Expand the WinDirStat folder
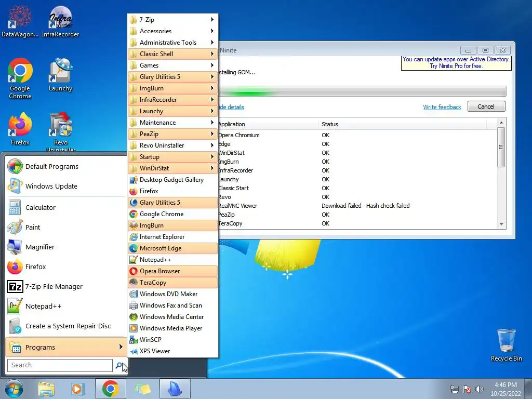Image resolution: width=532 pixels, height=399 pixels. click(x=172, y=168)
